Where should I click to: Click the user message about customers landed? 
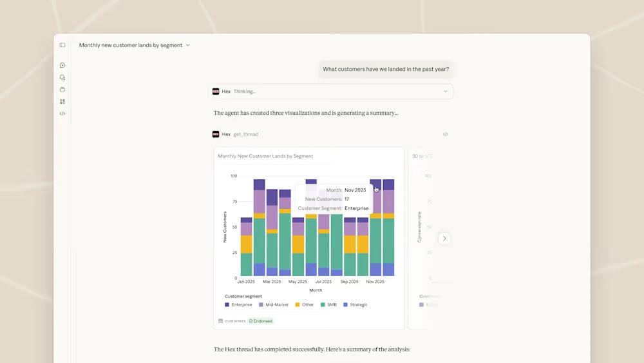[386, 69]
